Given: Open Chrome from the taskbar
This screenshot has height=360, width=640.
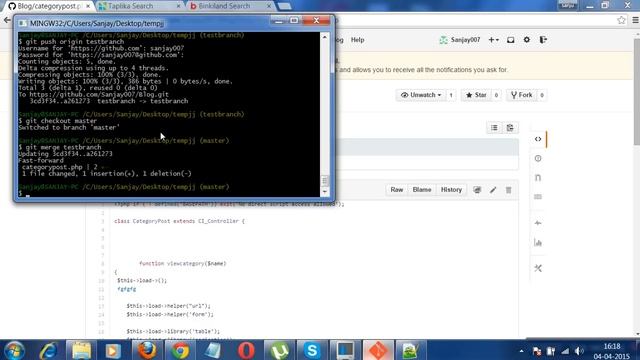Looking at the screenshot, I should tap(180, 350).
